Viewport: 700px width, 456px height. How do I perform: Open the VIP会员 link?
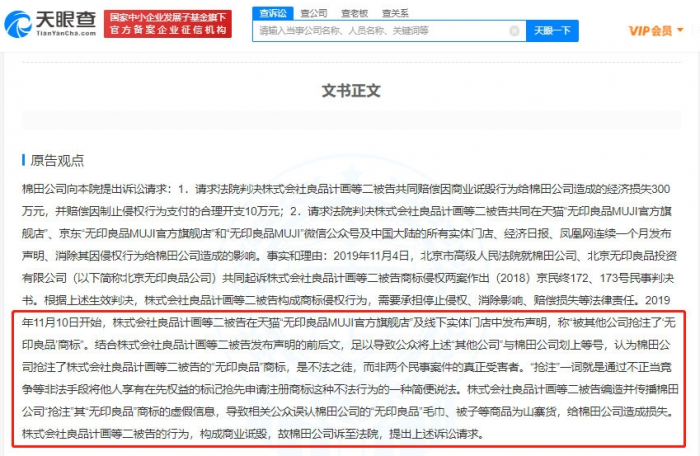650,31
